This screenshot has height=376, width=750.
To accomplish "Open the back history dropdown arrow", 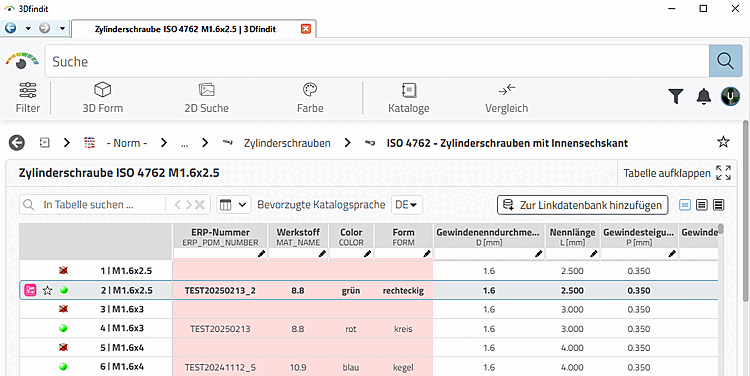I will pos(28,29).
